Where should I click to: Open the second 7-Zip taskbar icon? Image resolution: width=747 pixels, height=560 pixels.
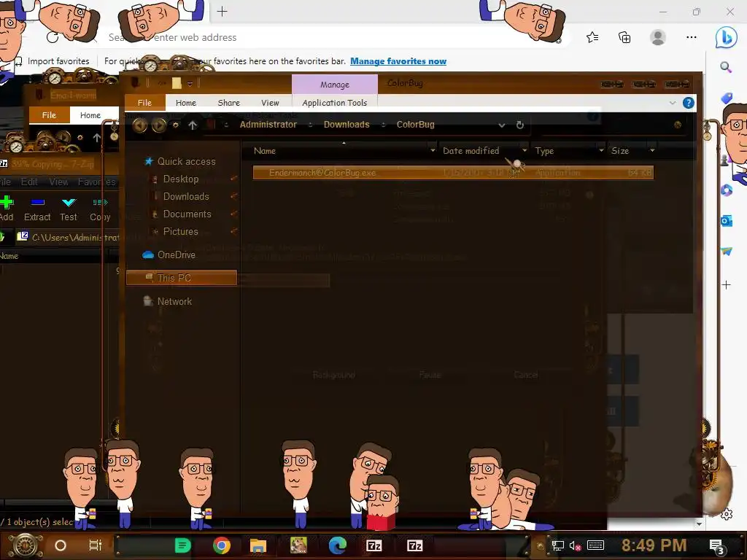(415, 545)
